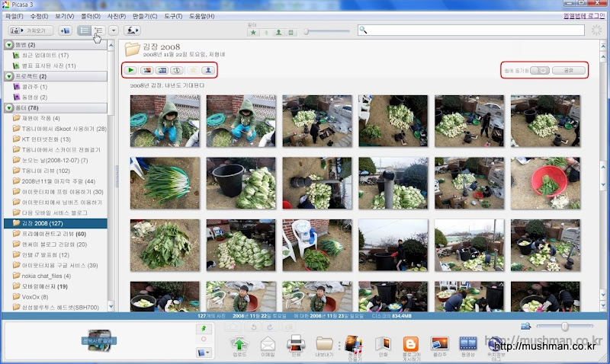Collapse the Albums (2) section

(9, 45)
